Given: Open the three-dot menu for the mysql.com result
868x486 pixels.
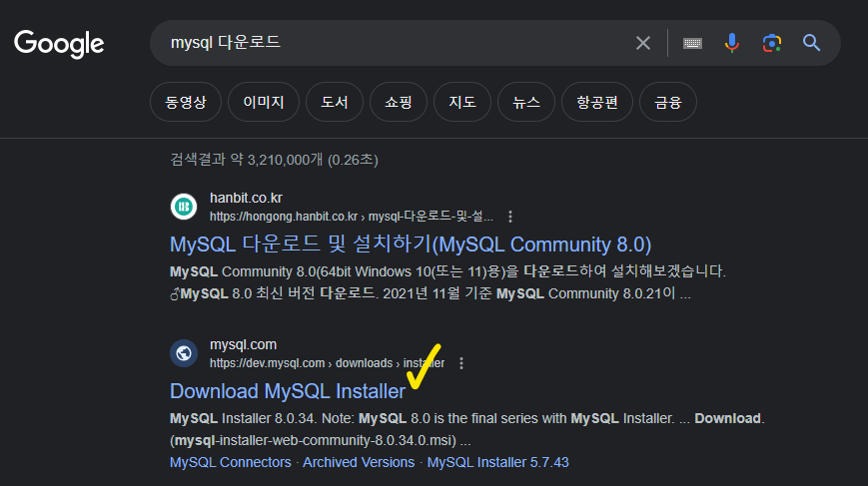Looking at the screenshot, I should 461,363.
